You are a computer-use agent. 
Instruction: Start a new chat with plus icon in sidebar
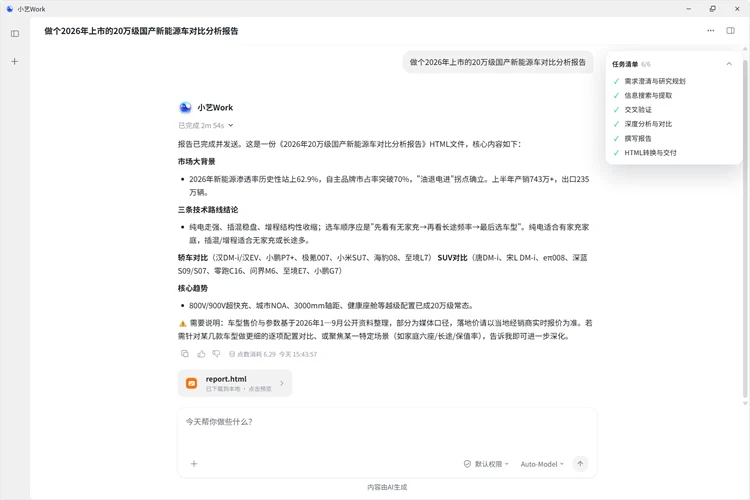point(15,61)
